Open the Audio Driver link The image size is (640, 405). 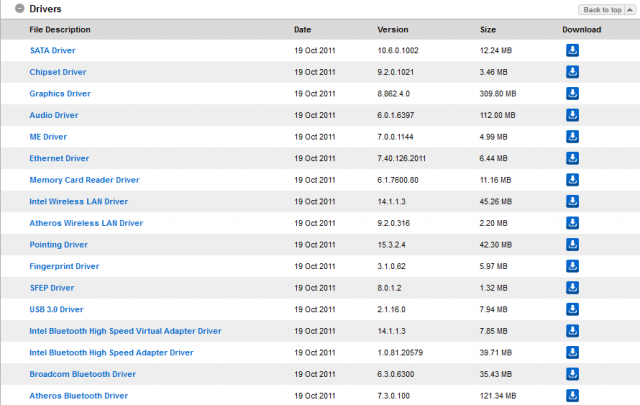coord(53,115)
